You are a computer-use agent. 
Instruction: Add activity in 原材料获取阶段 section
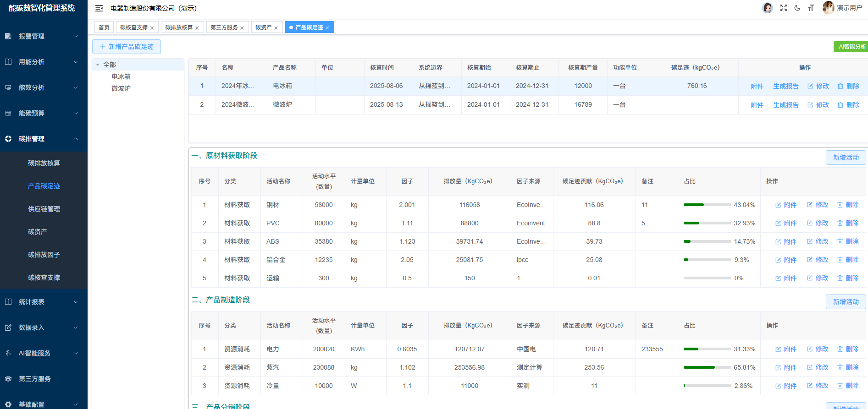846,158
